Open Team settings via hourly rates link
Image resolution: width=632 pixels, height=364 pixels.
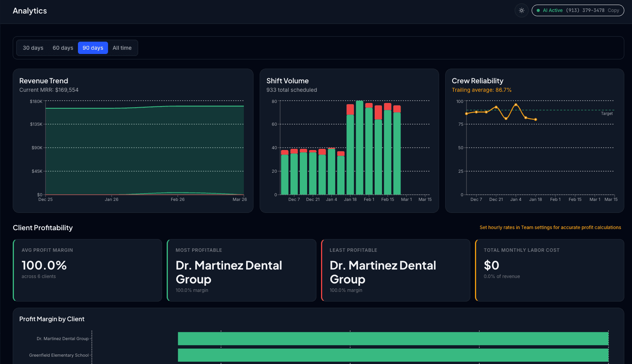[x=550, y=228]
